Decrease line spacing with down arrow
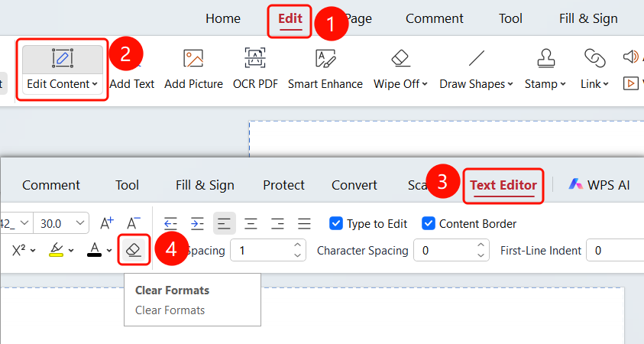This screenshot has height=344, width=644. (298, 255)
